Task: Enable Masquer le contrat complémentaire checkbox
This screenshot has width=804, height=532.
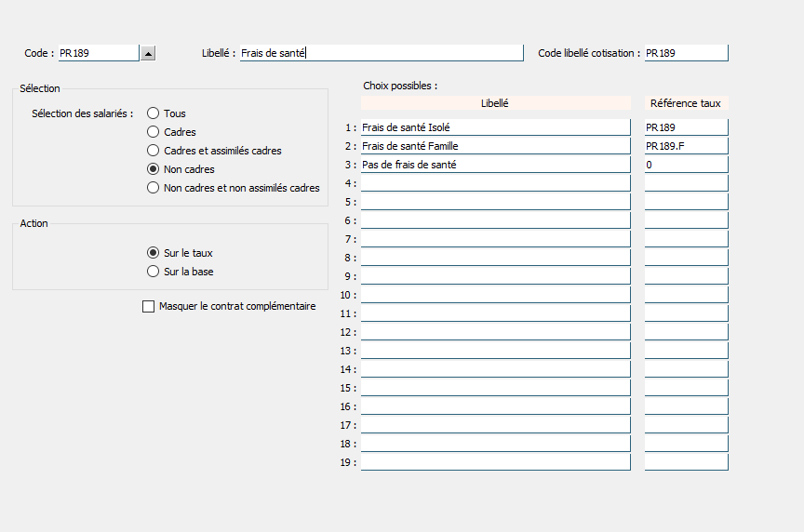Action: coord(148,307)
